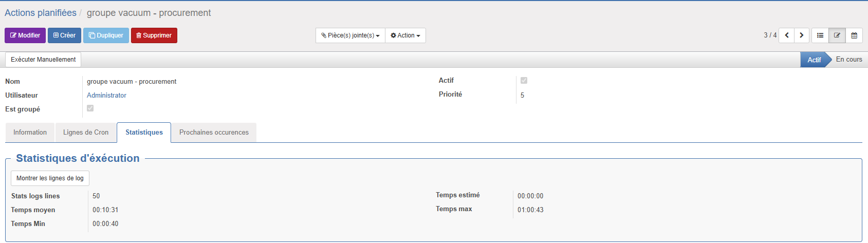Click Montrer les lignes de log
868x243 pixels.
[50, 178]
